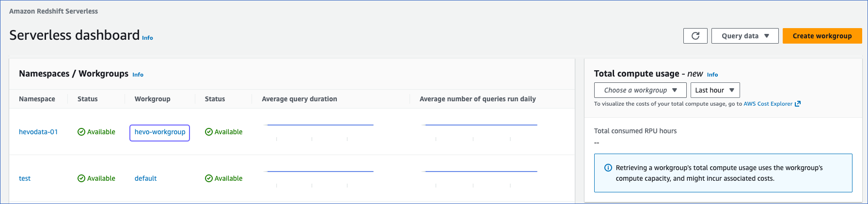The height and width of the screenshot is (204, 868).
Task: Click the Available status icon for test namespace
Action: 81,178
